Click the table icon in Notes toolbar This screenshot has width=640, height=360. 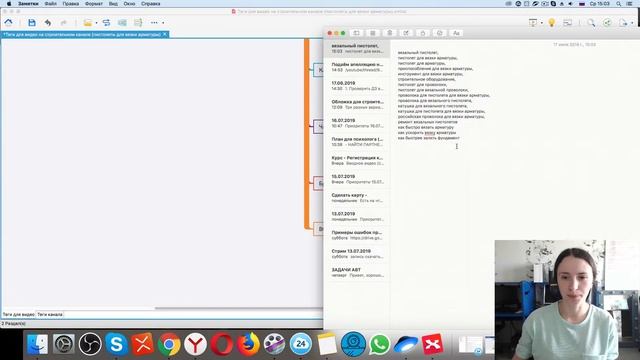point(440,33)
